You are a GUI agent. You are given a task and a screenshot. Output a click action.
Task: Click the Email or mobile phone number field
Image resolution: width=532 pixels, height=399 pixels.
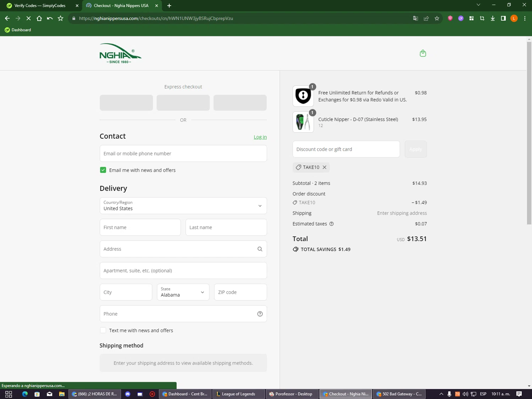point(183,154)
